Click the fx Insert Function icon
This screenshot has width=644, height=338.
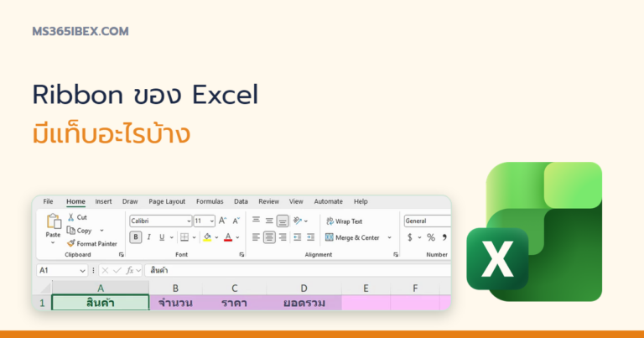coord(130,270)
